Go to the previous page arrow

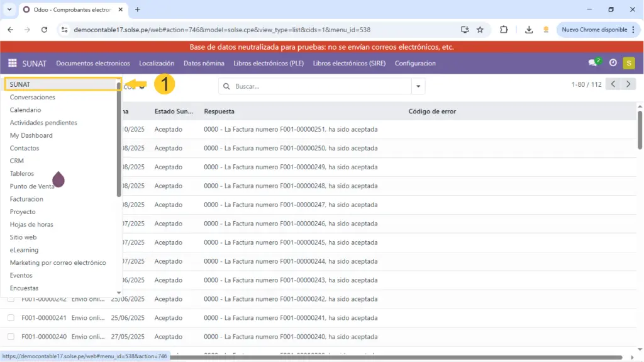(x=613, y=84)
